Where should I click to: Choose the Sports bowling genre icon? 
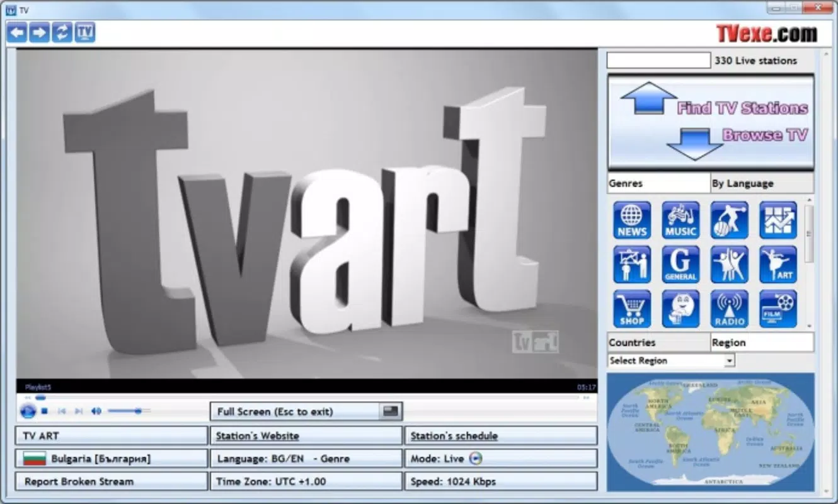coord(730,220)
